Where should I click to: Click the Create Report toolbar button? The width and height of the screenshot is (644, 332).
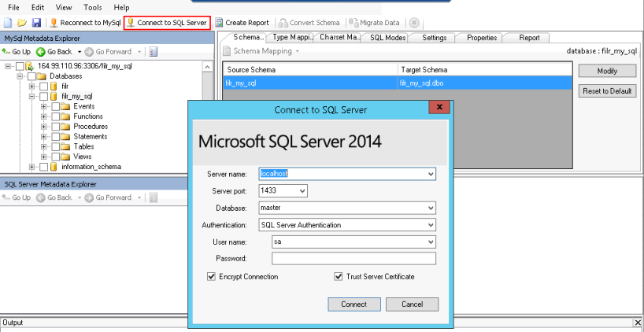coord(242,23)
